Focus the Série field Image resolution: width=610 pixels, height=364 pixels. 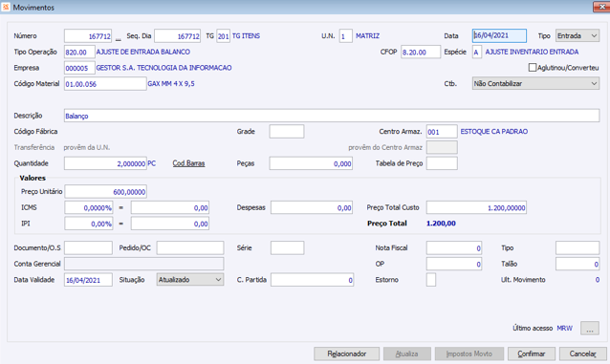[288, 247]
